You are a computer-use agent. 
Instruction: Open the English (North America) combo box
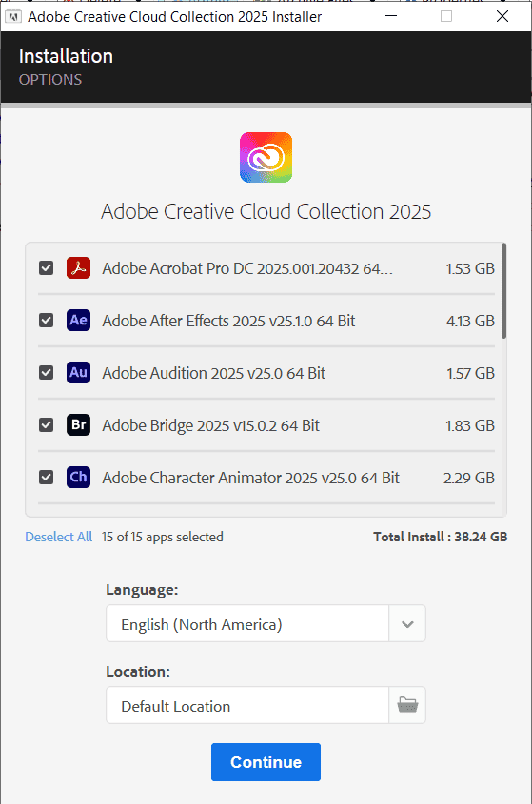[x=266, y=623]
